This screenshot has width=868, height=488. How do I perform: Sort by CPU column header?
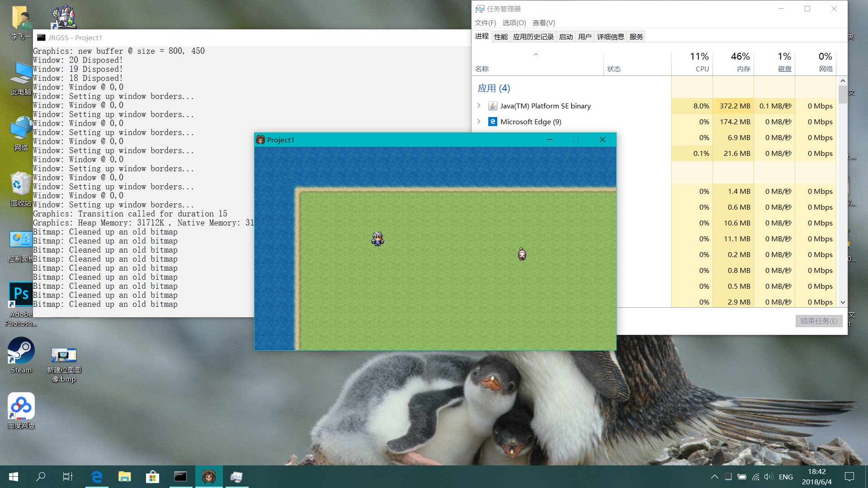pyautogui.click(x=692, y=62)
